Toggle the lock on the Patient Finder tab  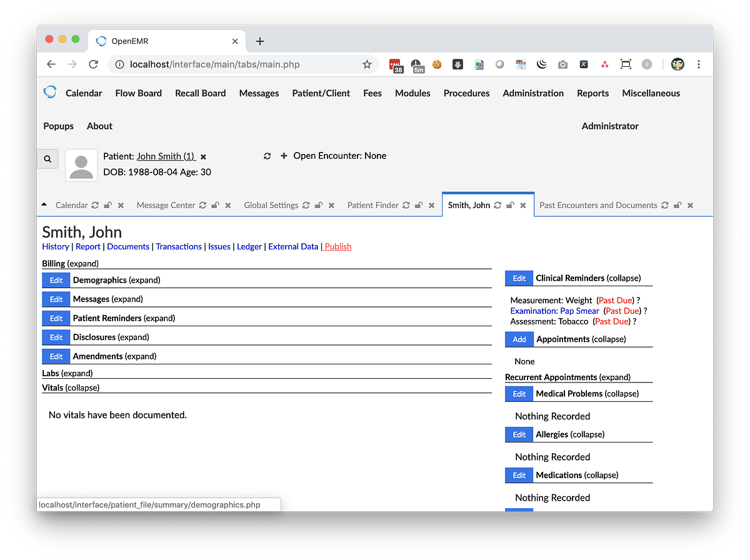click(x=418, y=204)
